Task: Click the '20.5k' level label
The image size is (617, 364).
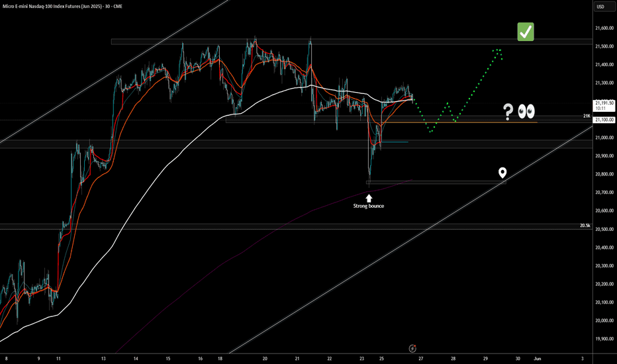Action: coord(585,226)
